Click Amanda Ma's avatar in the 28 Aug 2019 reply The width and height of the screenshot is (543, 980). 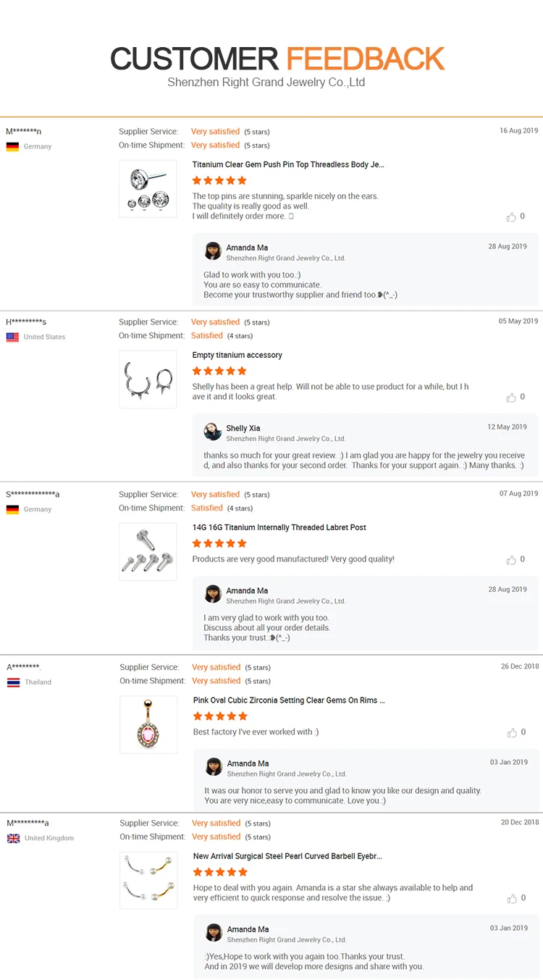tap(213, 251)
